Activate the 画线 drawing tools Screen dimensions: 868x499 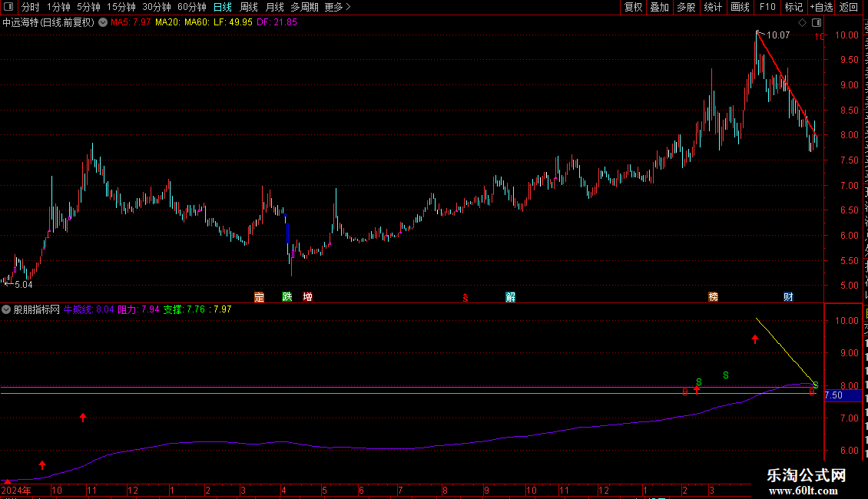(740, 7)
